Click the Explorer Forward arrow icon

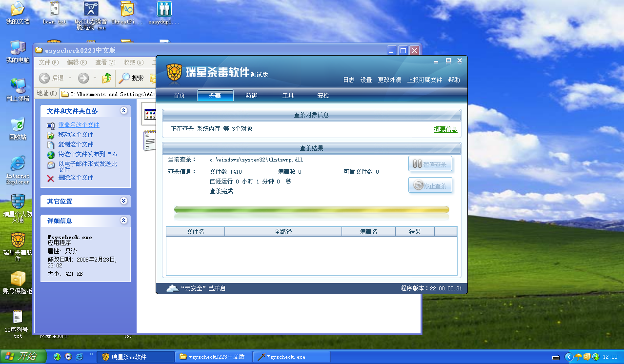point(83,78)
